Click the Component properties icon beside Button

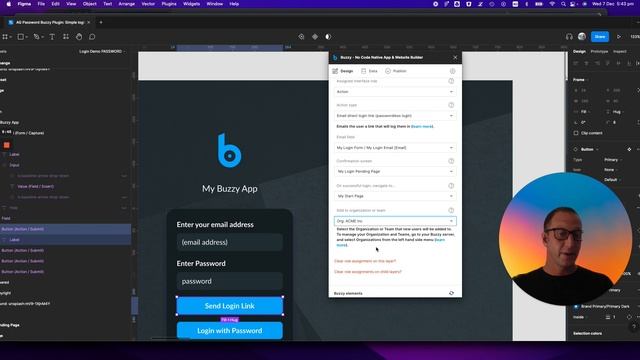coord(629,149)
